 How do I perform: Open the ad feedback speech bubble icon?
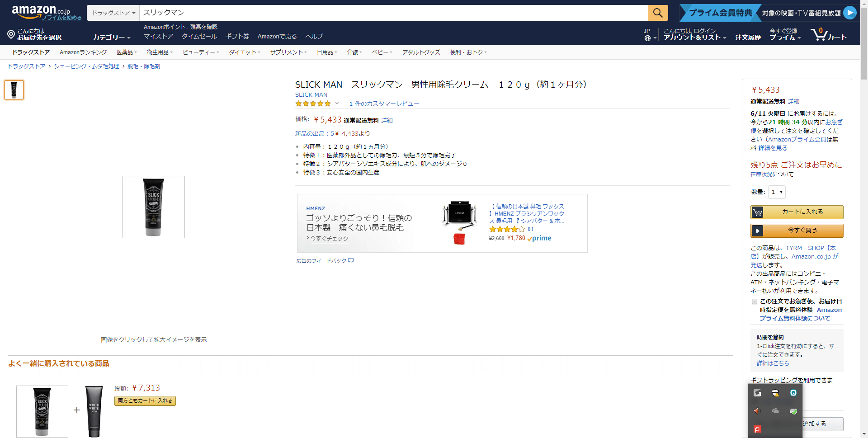pyautogui.click(x=351, y=261)
